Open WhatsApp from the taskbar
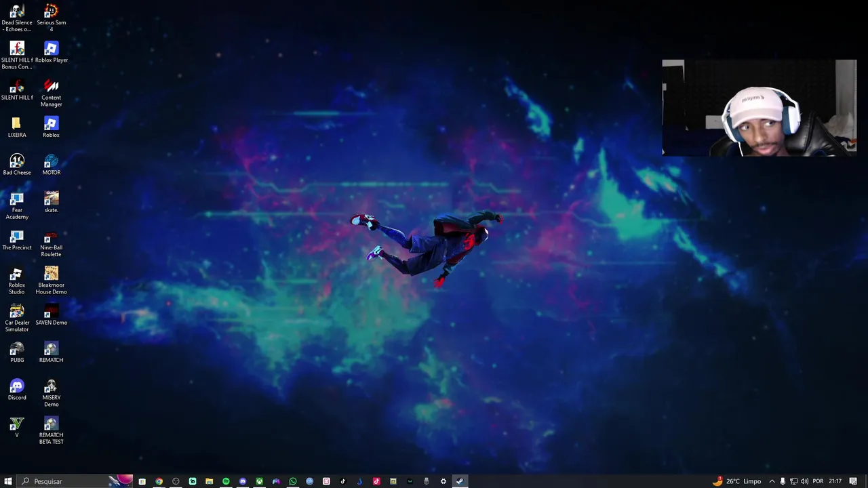 coord(293,481)
